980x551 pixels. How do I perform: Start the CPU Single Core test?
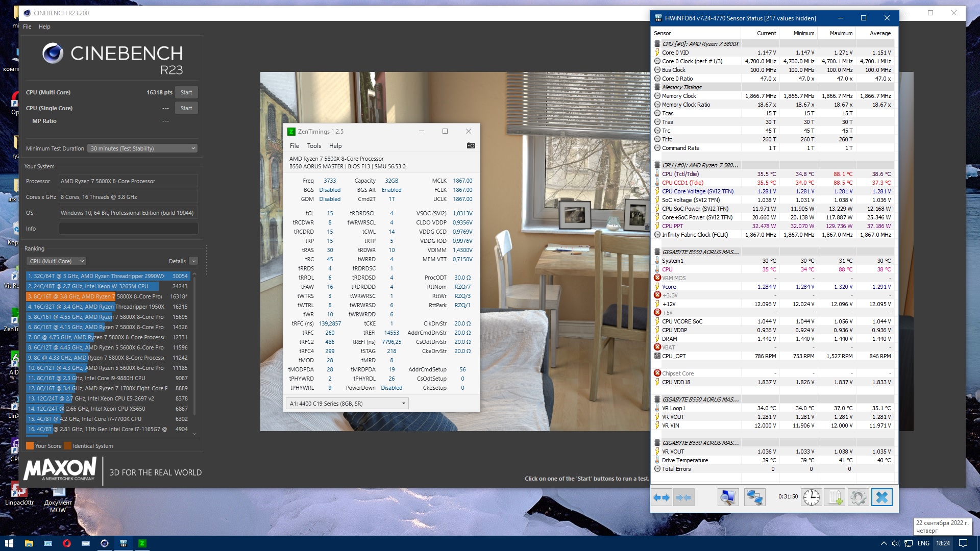click(x=186, y=108)
